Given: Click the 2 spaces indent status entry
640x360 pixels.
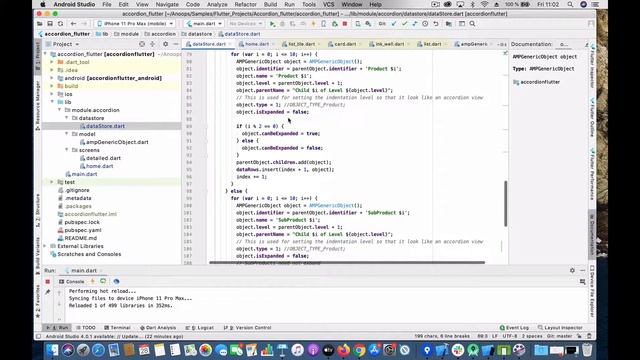Looking at the screenshot, I should coord(532,336).
